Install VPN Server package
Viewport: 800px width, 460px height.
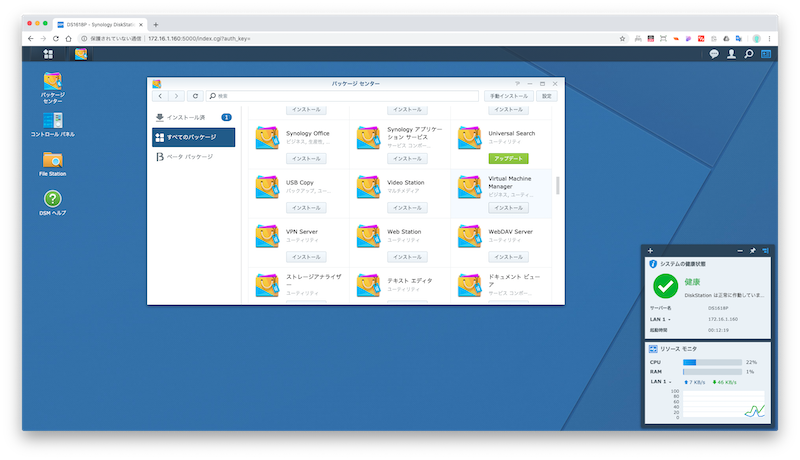306,257
